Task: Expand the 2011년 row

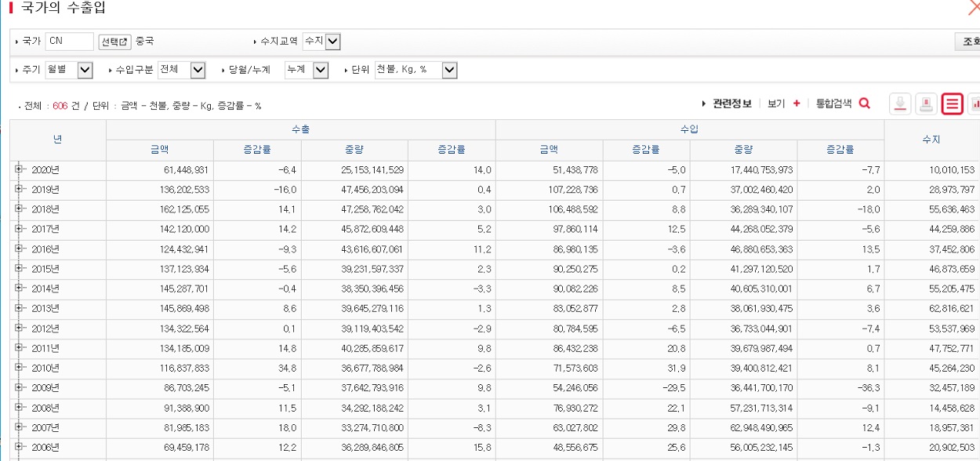Action: tap(19, 347)
